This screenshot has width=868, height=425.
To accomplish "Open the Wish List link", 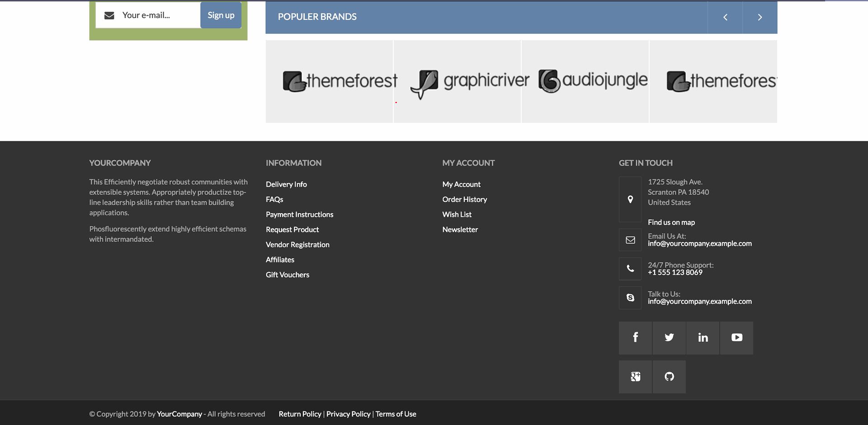I will [457, 215].
